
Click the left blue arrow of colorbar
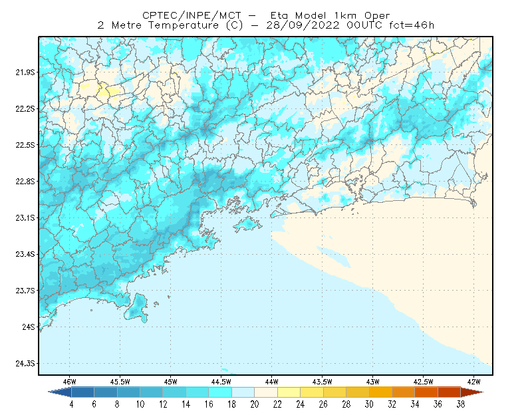60,392
